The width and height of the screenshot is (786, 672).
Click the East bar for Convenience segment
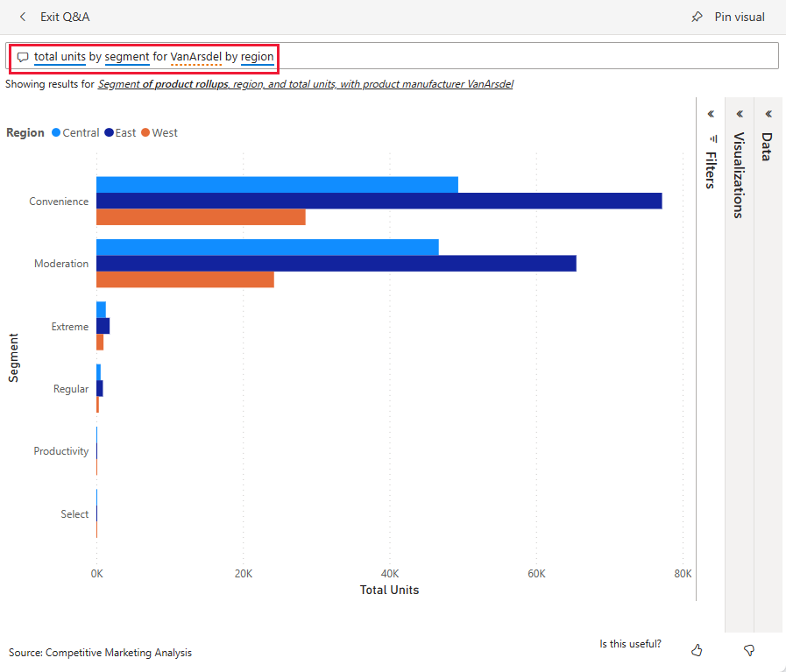(379, 201)
